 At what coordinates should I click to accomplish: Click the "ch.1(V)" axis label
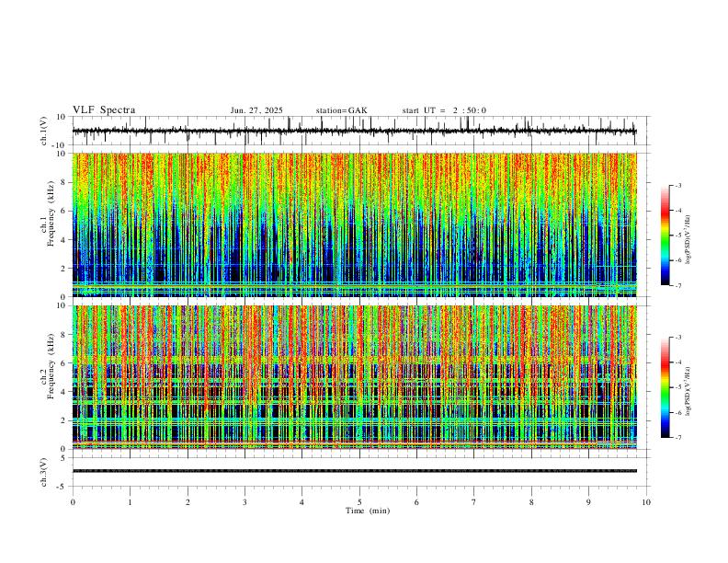tap(44, 131)
